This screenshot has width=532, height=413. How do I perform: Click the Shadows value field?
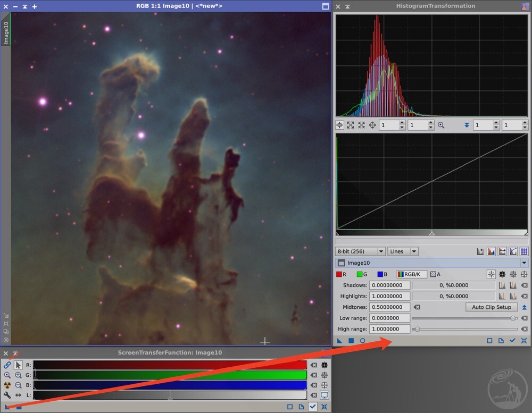389,285
